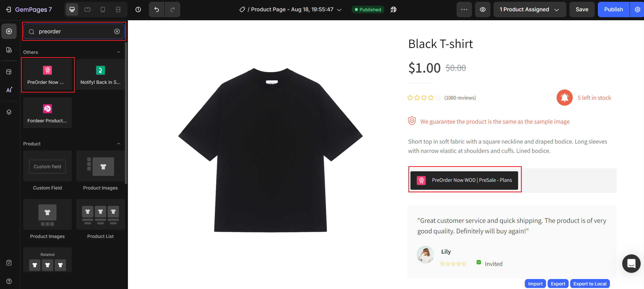Viewport: 644px width, 289px height.
Task: Click the language globe icon
Action: pos(394,9)
